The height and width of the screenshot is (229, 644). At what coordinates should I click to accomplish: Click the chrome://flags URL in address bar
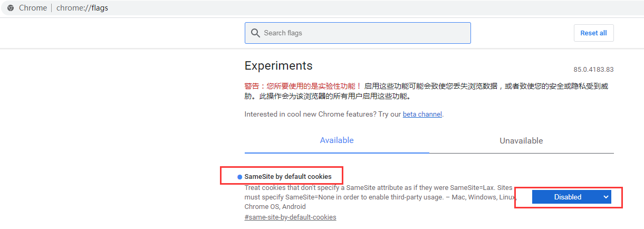point(82,8)
